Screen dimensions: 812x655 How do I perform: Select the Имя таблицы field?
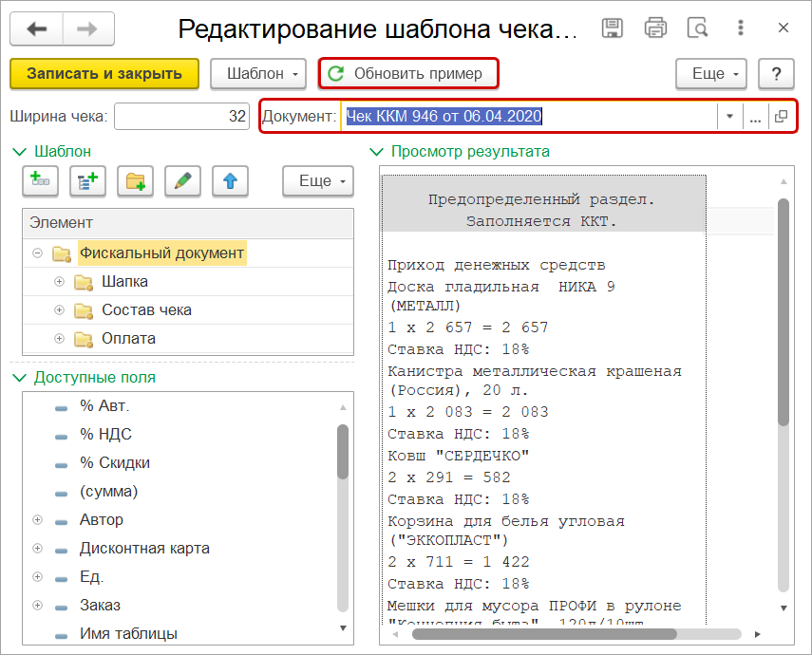(128, 634)
